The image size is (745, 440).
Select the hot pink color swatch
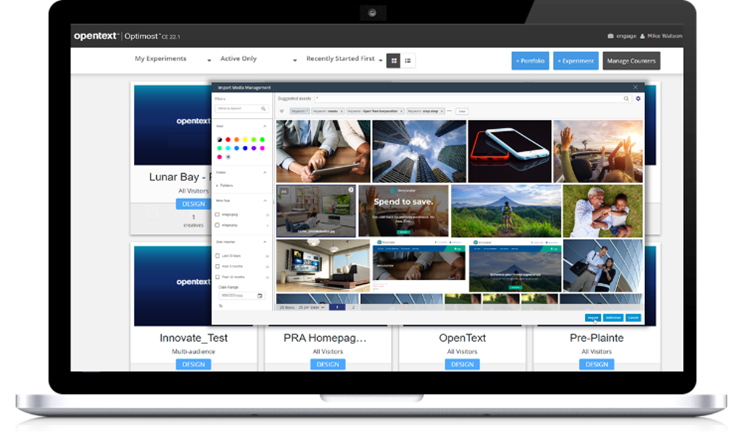point(220,157)
